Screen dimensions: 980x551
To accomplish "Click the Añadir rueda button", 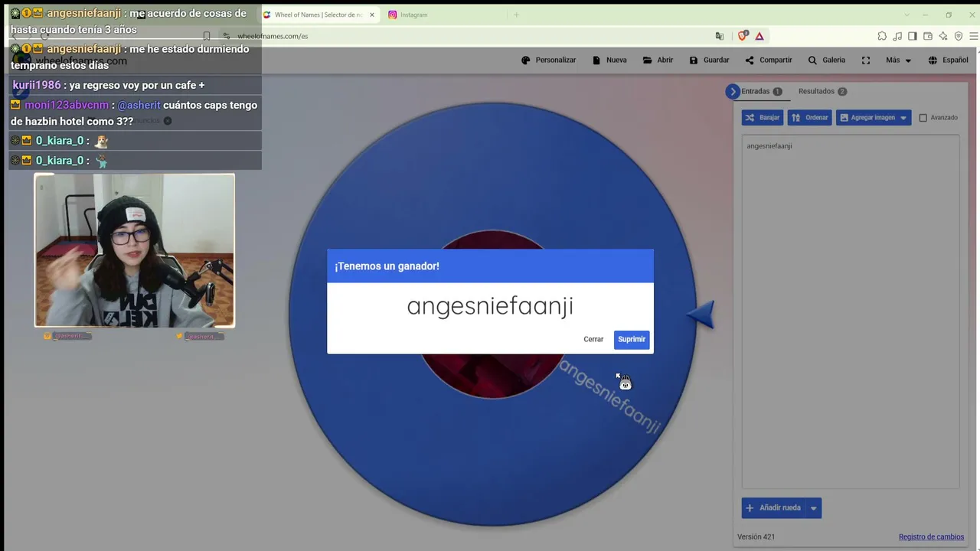I will click(773, 507).
